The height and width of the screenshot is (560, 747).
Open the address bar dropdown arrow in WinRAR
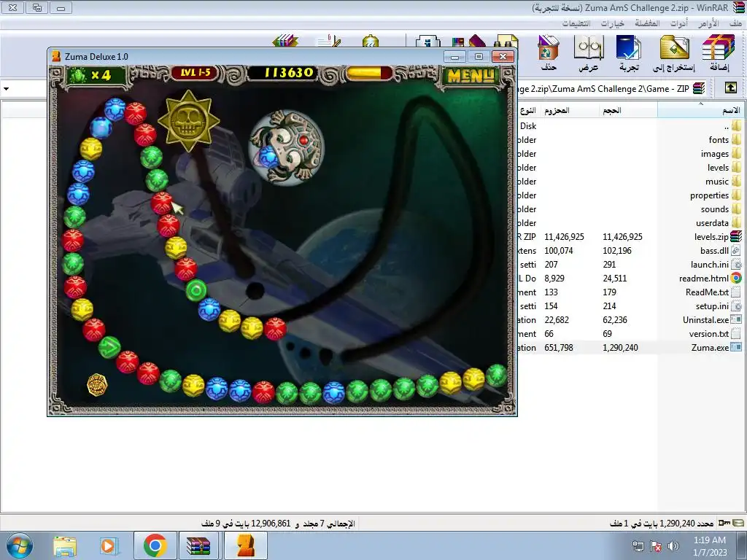[6, 88]
